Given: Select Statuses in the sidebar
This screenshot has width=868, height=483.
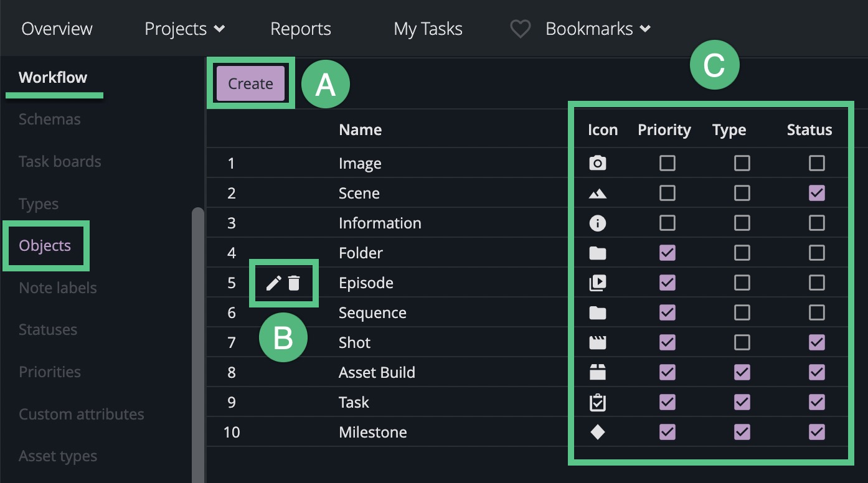Looking at the screenshot, I should pyautogui.click(x=47, y=329).
